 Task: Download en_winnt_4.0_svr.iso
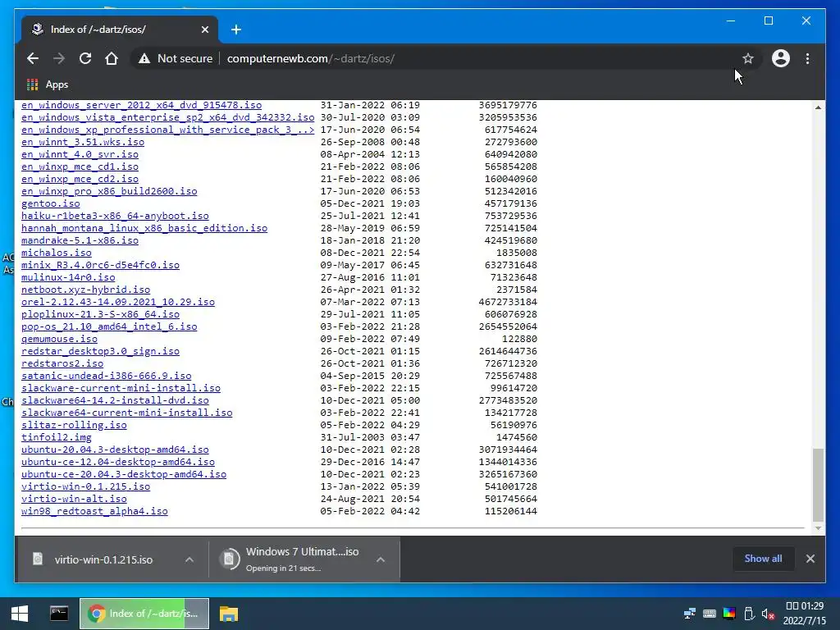tap(80, 154)
